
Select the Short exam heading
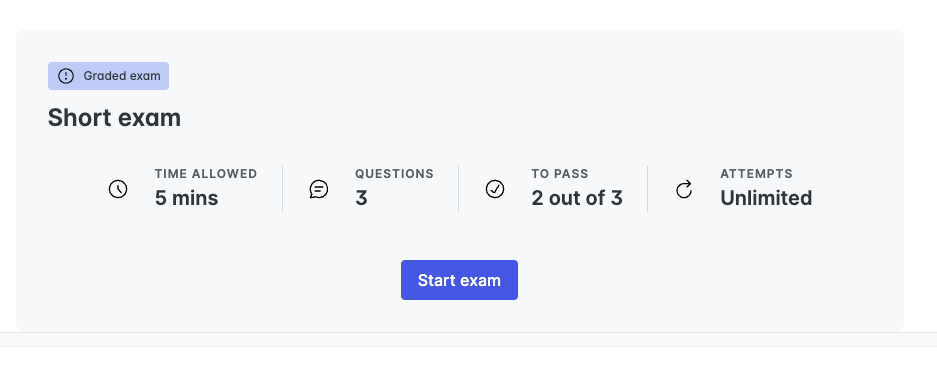(x=114, y=118)
